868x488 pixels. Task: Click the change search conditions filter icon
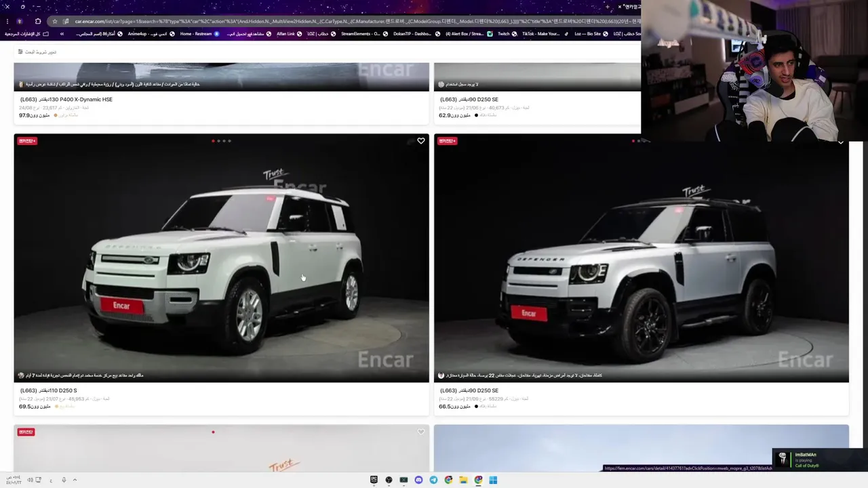tap(20, 52)
